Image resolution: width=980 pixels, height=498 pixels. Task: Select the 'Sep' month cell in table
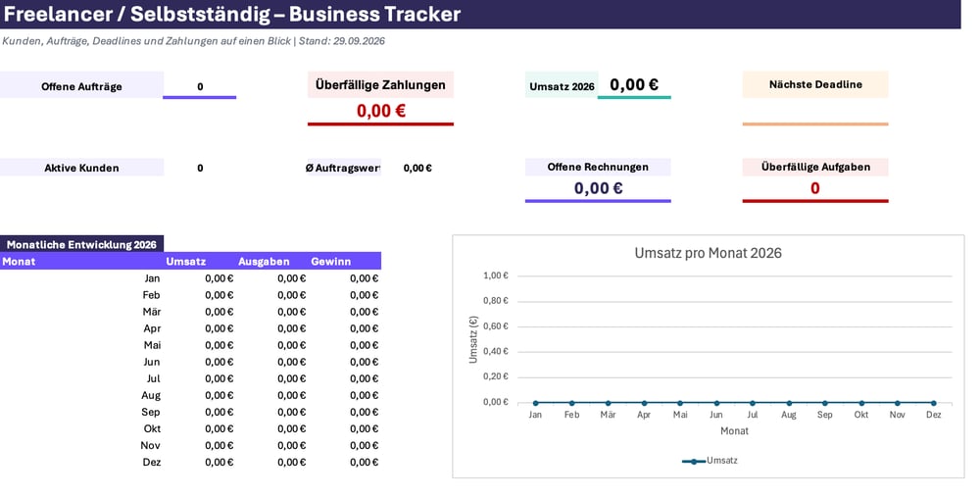point(82,412)
